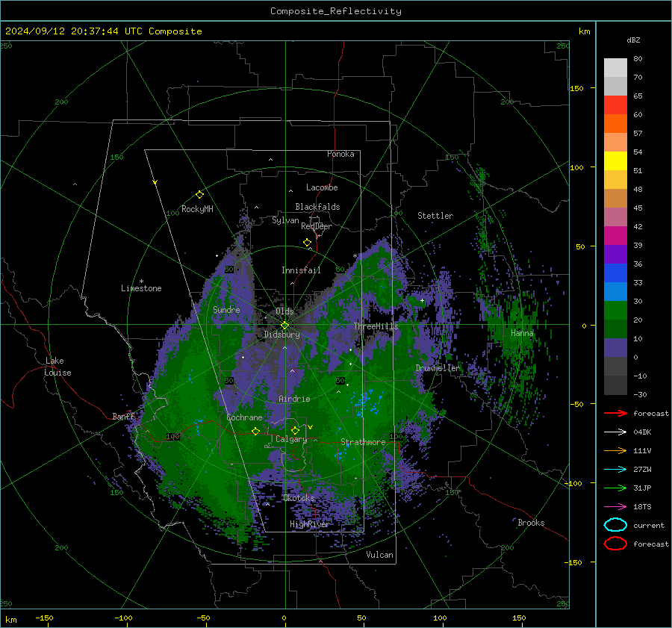Click the Ponoka label
This screenshot has height=628, width=672.
click(340, 154)
